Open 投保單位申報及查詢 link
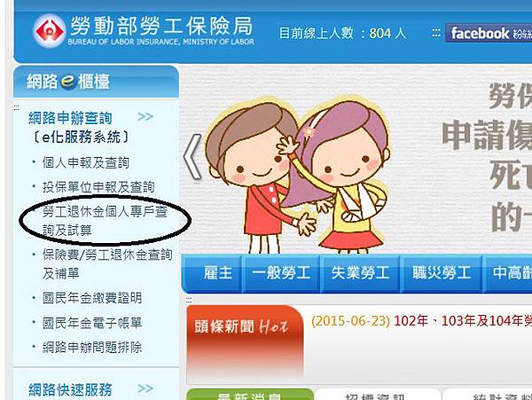 [98, 187]
